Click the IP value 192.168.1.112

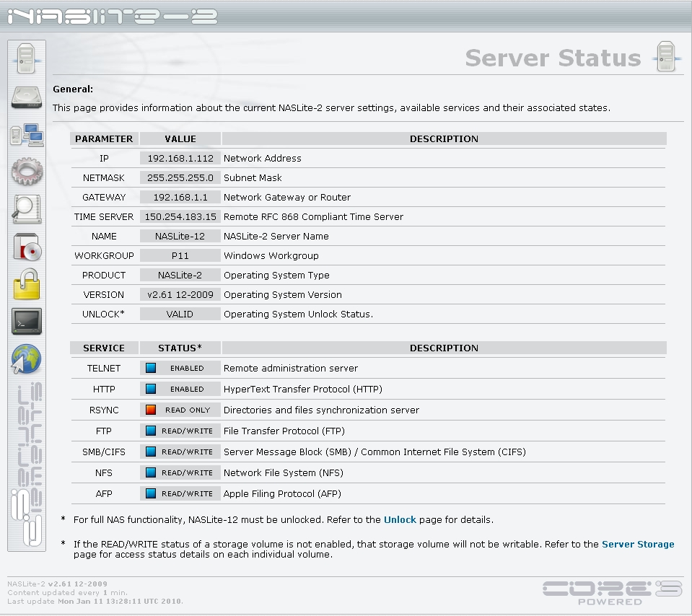pyautogui.click(x=180, y=159)
